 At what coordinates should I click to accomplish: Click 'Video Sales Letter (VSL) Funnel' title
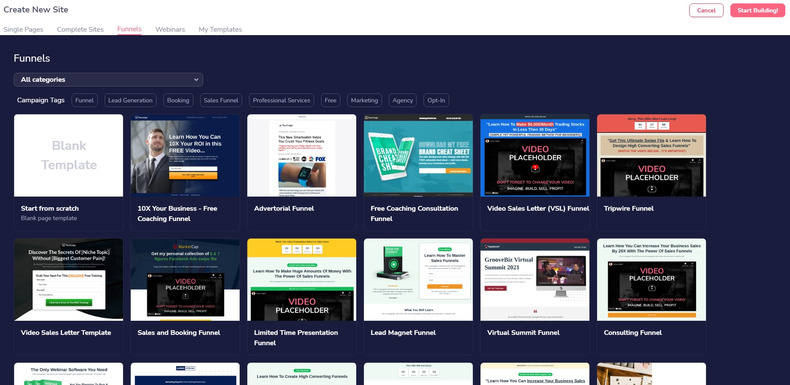tap(538, 208)
